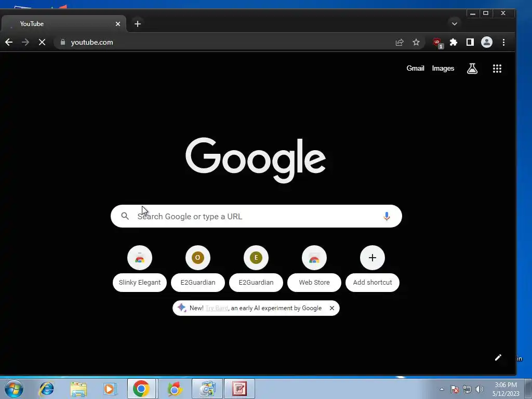Screen dimensions: 532x399
Task: Open the Chrome profile avatar
Action: [487, 42]
